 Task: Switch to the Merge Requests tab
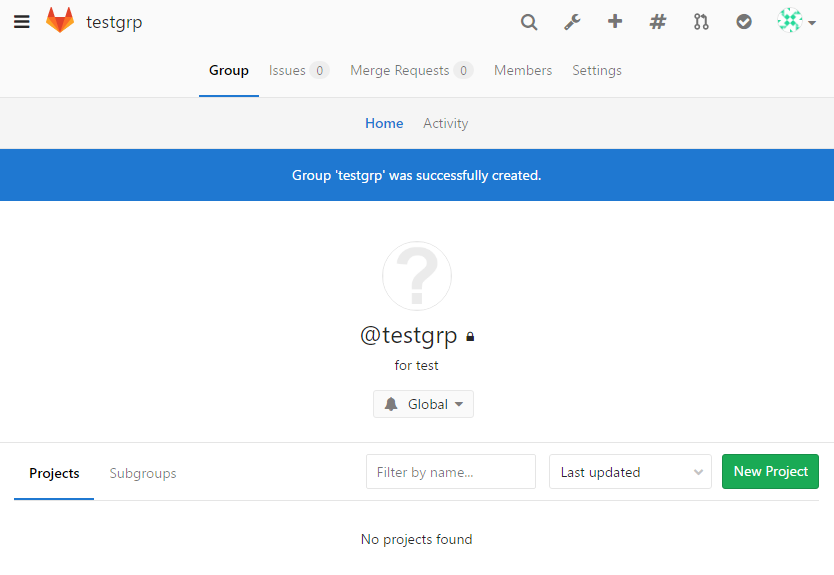click(x=412, y=71)
